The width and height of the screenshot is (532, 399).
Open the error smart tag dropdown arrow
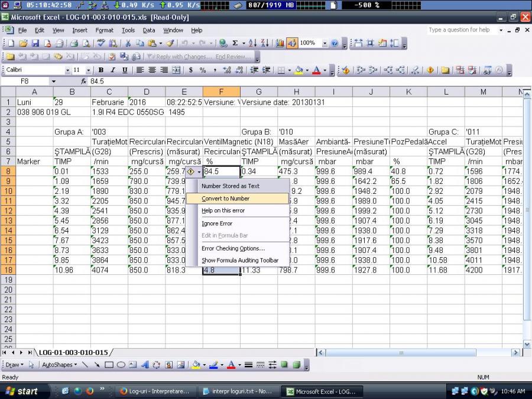[x=199, y=171]
